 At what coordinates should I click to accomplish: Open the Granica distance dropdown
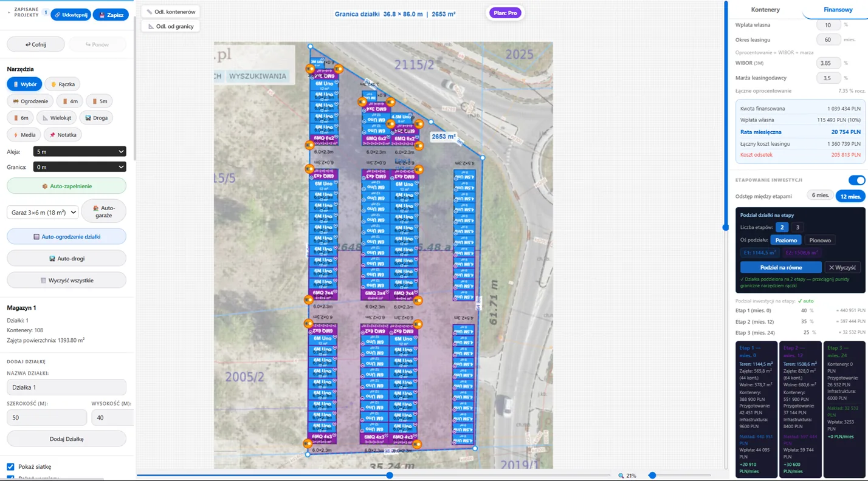(80, 167)
